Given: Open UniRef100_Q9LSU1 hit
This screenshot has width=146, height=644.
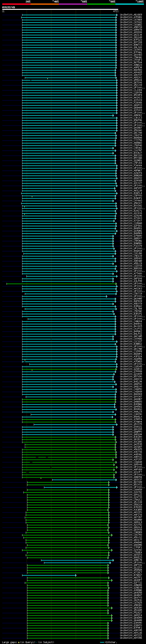Looking at the screenshot, I should pos(131,47).
